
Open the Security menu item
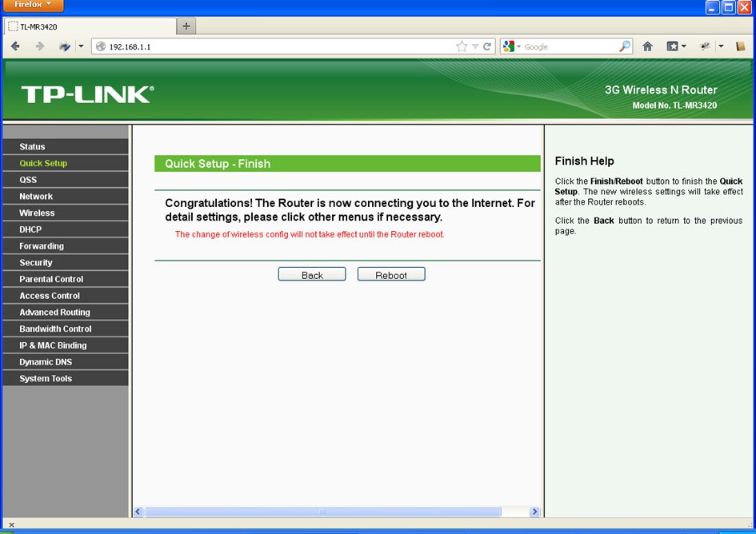tap(66, 263)
